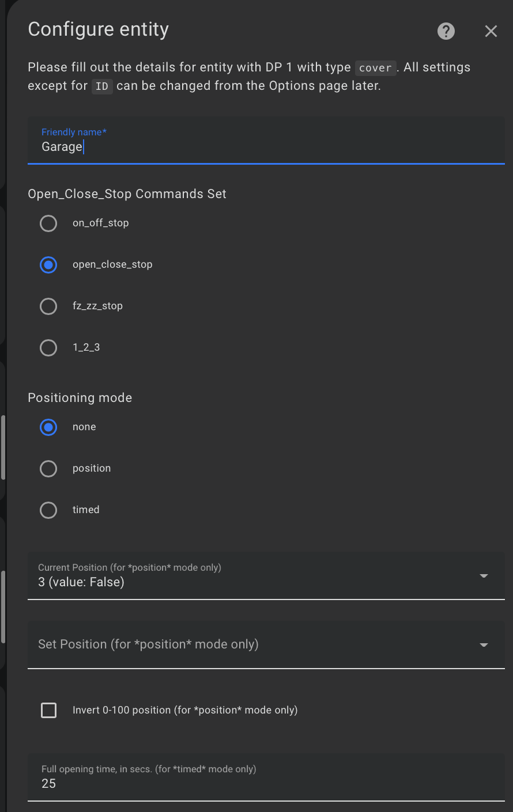Viewport: 513px width, 812px height.
Task: Select the on_off_stop command set
Action: pyautogui.click(x=48, y=223)
